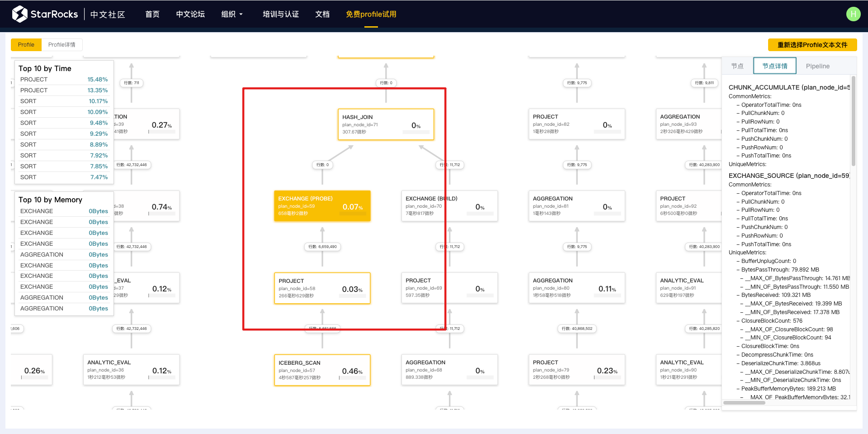Select the HASH_JOIN node plan_node_id=71
Viewport: 868px width, 434px height.
coord(386,124)
